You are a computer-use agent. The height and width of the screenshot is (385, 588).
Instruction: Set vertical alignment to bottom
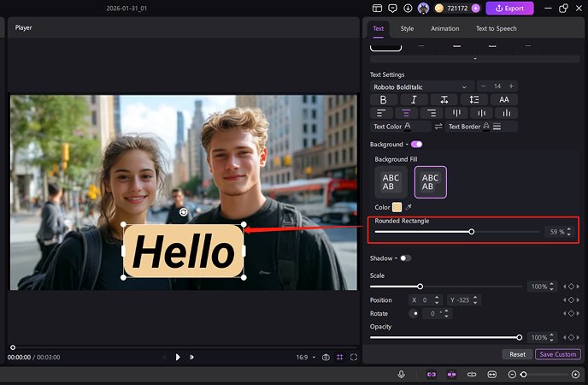pyautogui.click(x=507, y=113)
